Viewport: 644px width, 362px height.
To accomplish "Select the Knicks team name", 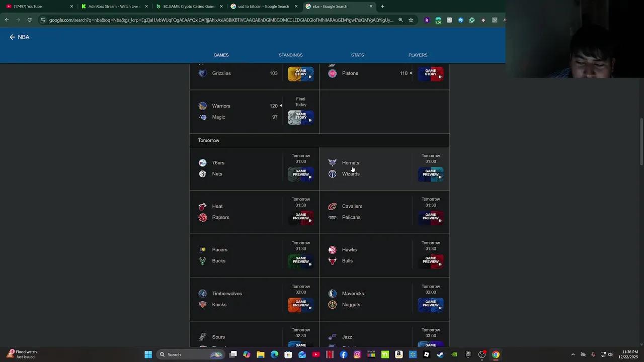I will [x=219, y=305].
